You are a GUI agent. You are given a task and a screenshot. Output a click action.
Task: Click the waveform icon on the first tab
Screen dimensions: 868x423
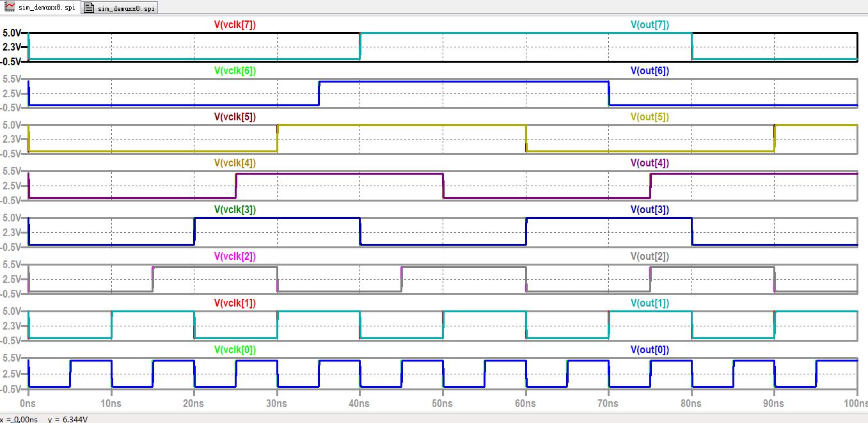10,8
